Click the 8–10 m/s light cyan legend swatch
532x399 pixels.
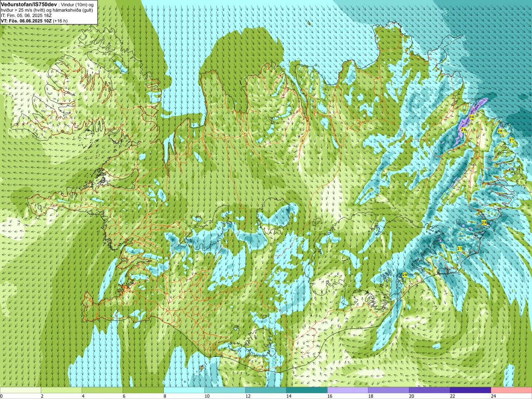pos(184,390)
